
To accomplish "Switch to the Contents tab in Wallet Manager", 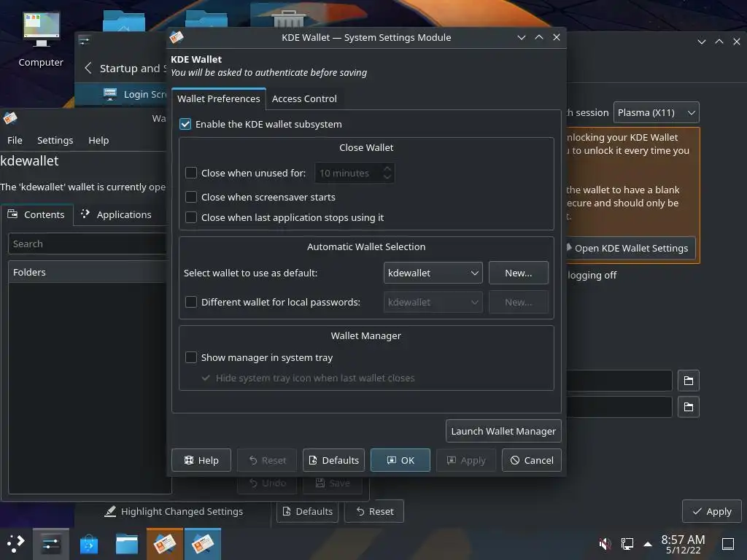I will click(36, 214).
